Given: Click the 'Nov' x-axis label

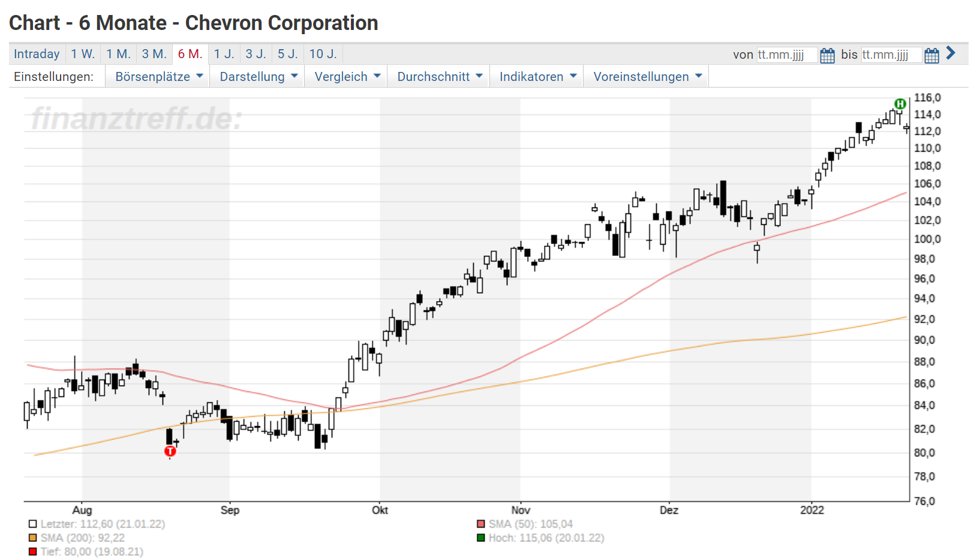Looking at the screenshot, I should pos(521,510).
